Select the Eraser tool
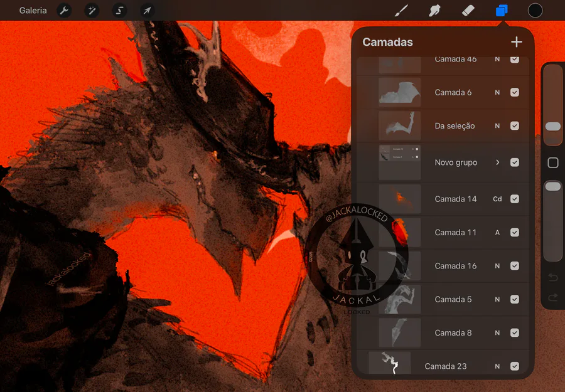The width and height of the screenshot is (565, 392). [x=468, y=11]
